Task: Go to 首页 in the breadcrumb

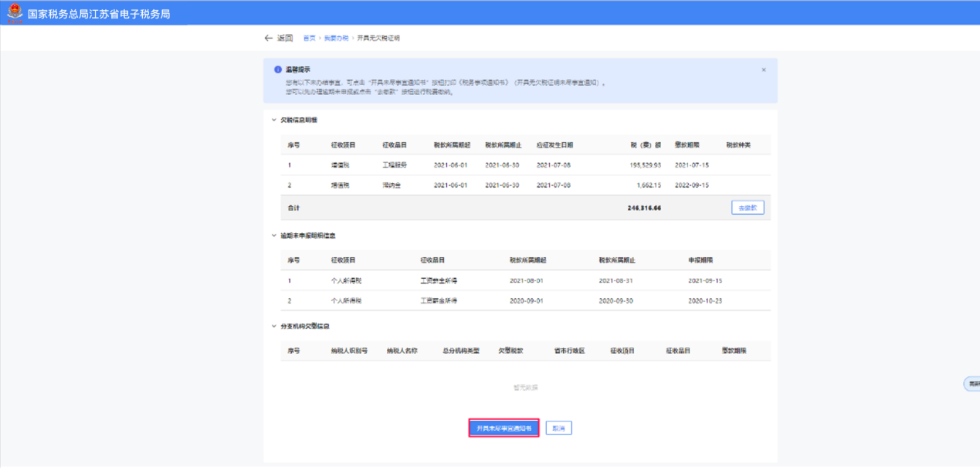Action: 309,38
